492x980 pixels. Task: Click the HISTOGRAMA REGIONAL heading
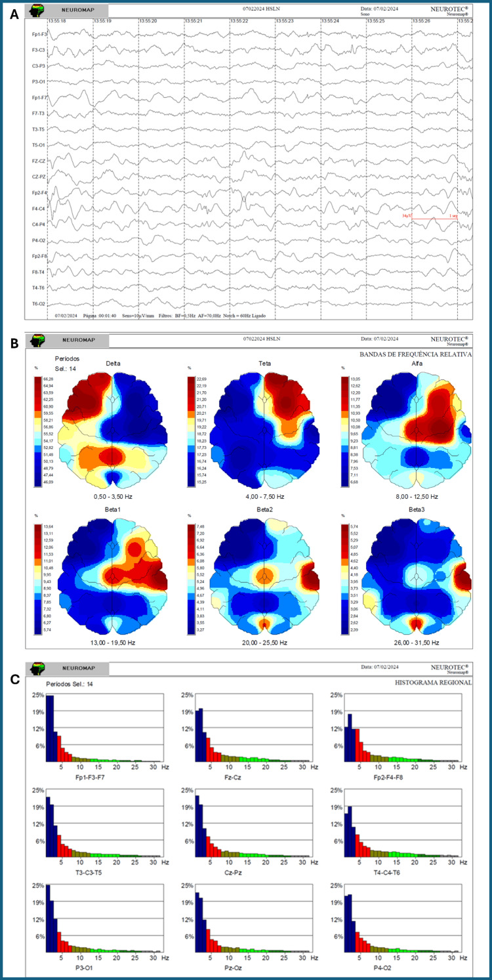(433, 683)
